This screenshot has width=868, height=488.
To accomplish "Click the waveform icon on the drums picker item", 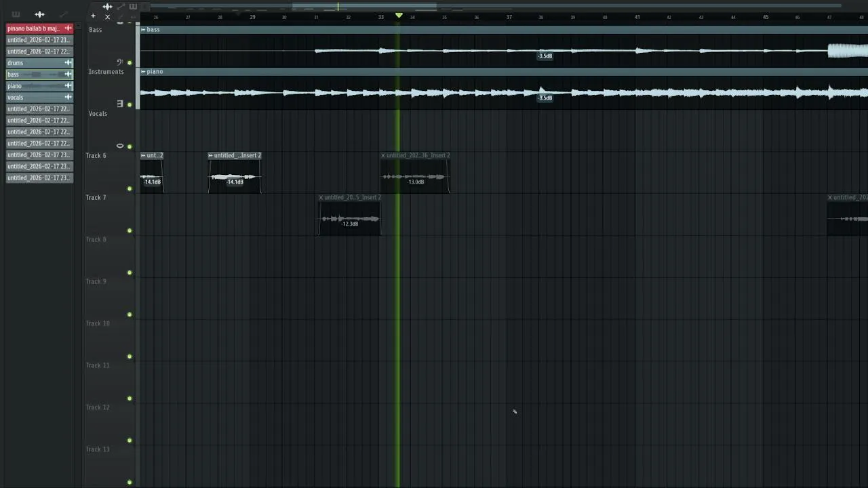I will point(68,63).
